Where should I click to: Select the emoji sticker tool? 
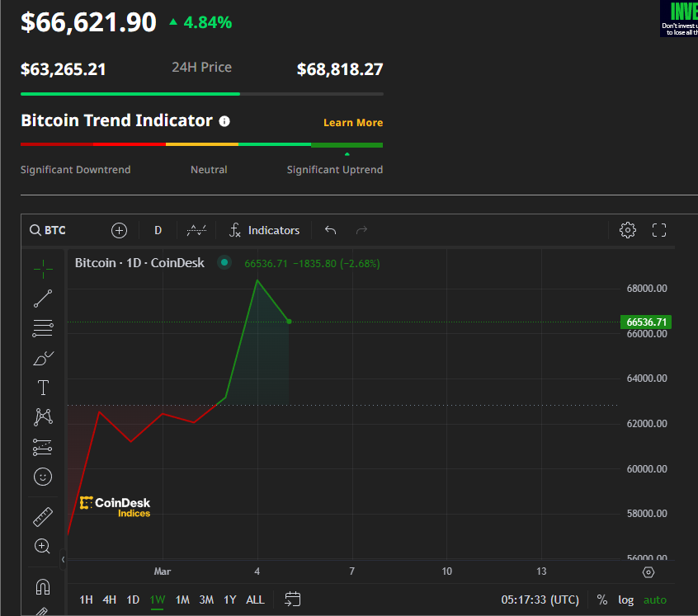click(x=43, y=477)
